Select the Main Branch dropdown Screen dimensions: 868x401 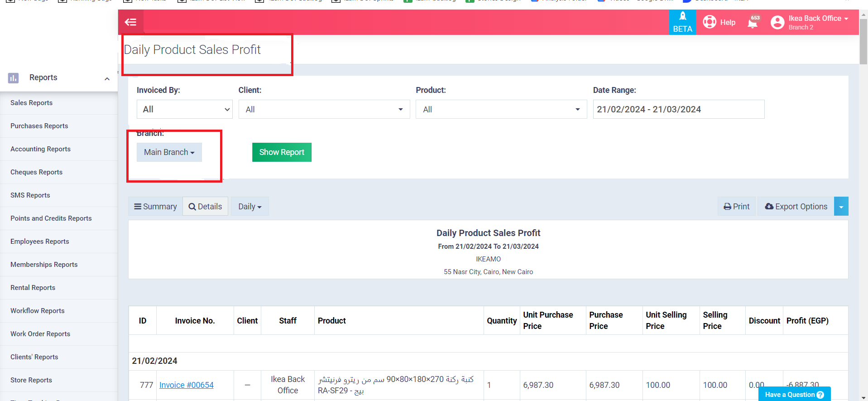click(169, 152)
